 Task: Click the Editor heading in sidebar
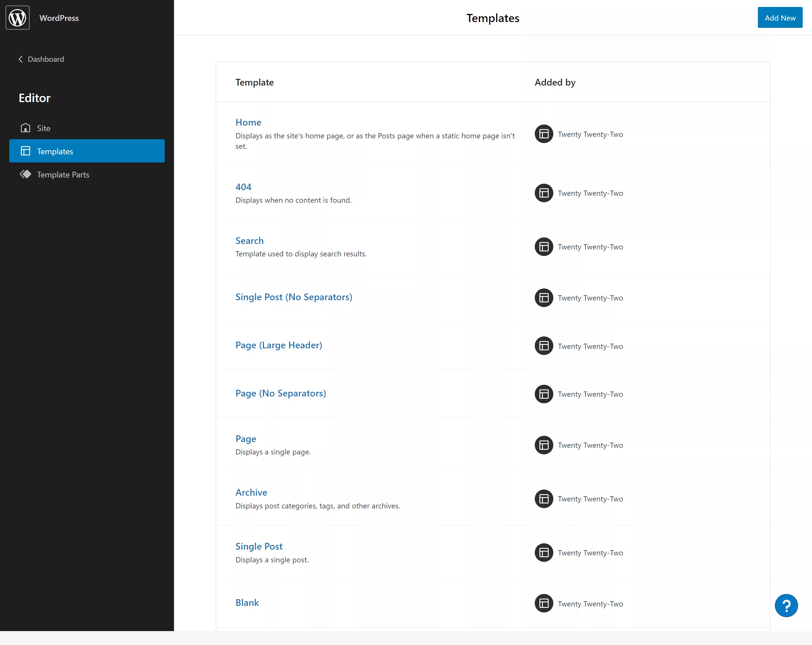pos(35,98)
